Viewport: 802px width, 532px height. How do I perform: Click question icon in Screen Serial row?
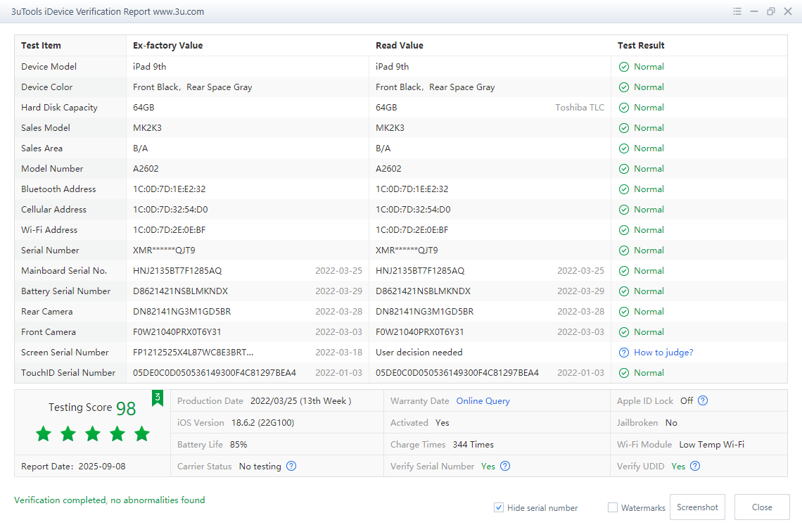[x=623, y=353]
